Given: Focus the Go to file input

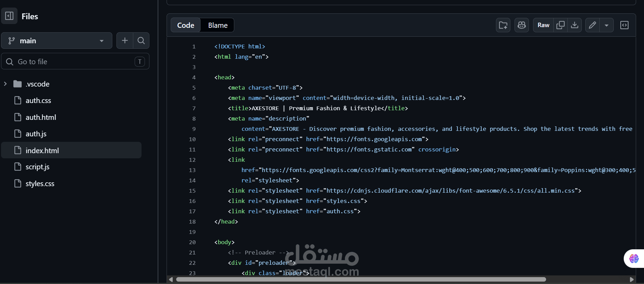Looking at the screenshot, I should click(x=75, y=61).
